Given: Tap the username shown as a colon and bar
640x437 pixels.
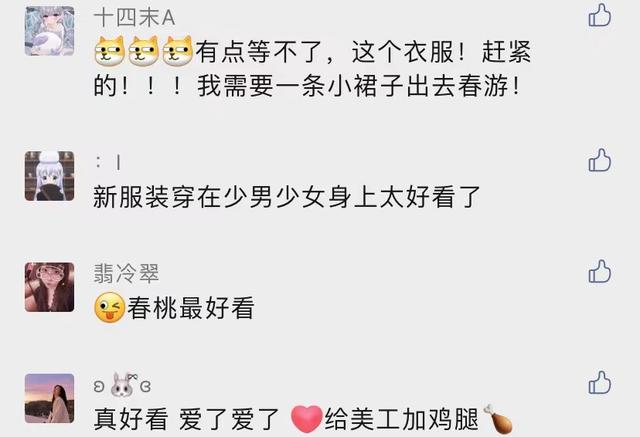Looking at the screenshot, I should point(108,163).
